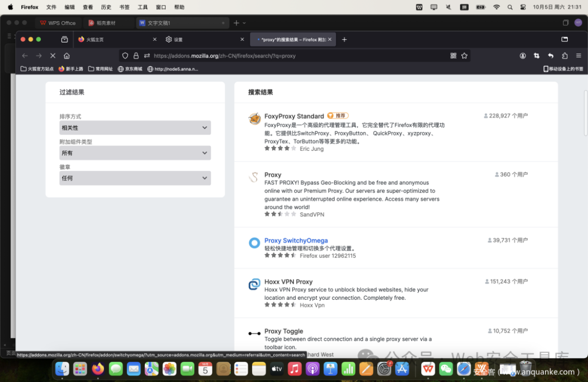Close the 设置 tab
This screenshot has height=382, width=588.
click(242, 39)
